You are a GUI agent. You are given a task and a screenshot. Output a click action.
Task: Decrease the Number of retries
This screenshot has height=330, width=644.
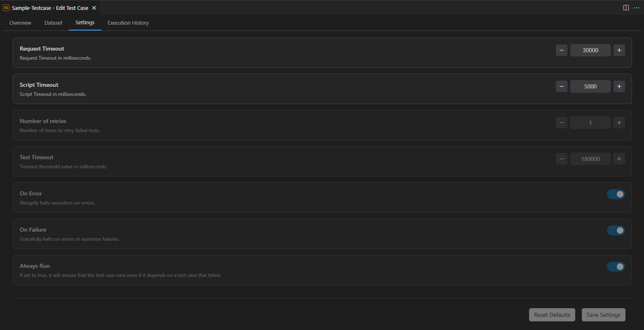point(561,123)
